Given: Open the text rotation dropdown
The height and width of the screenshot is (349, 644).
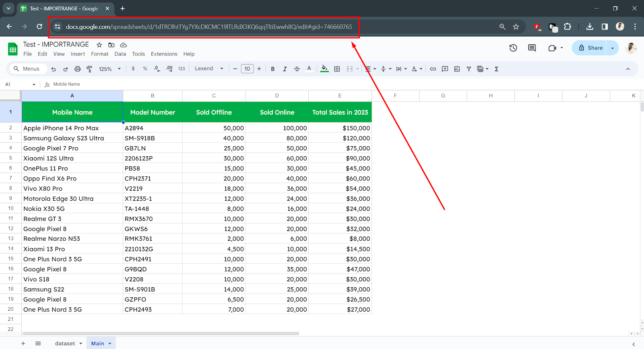Looking at the screenshot, I should pyautogui.click(x=417, y=69).
